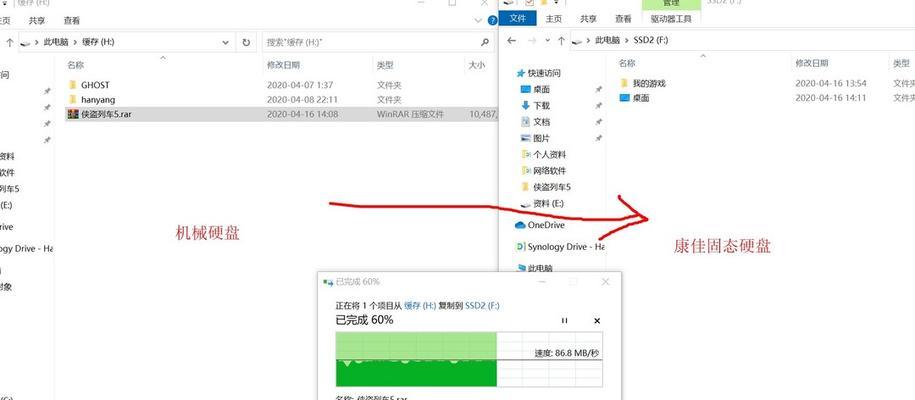Open the 主页 tab in SSD2 window
The width and height of the screenshot is (915, 400).
click(554, 19)
